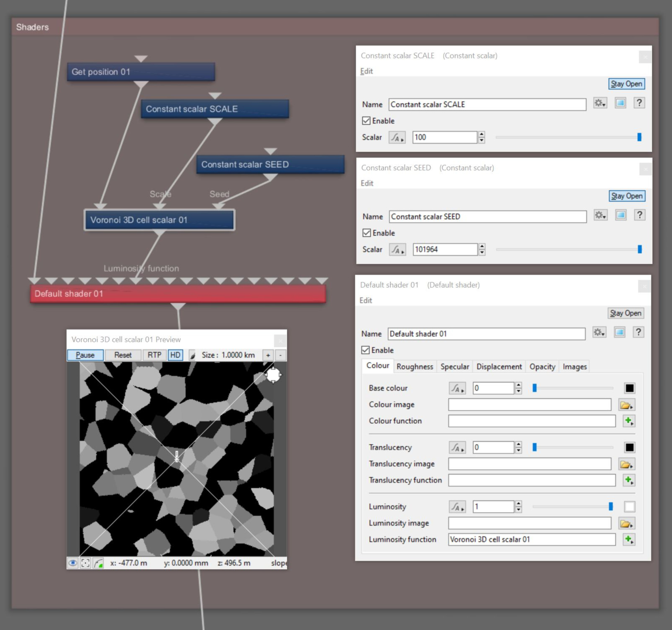This screenshot has width=672, height=630.
Task: Browse for Luminosity image file
Action: (626, 523)
